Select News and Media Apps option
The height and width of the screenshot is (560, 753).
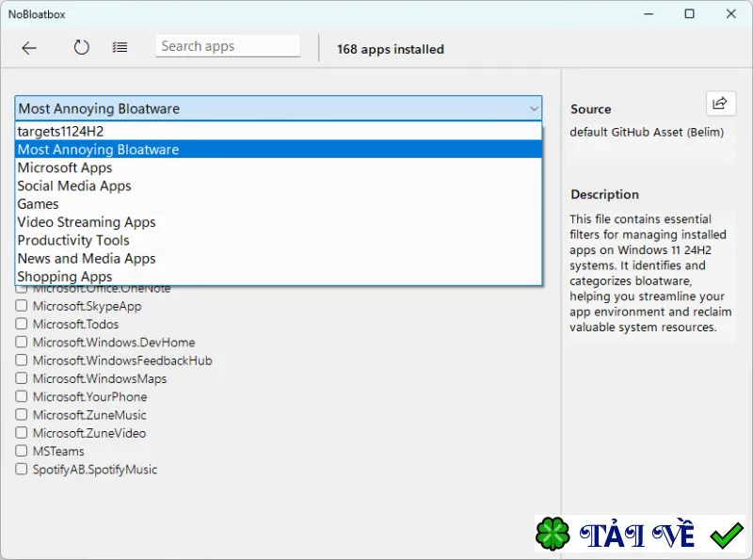coord(279,259)
